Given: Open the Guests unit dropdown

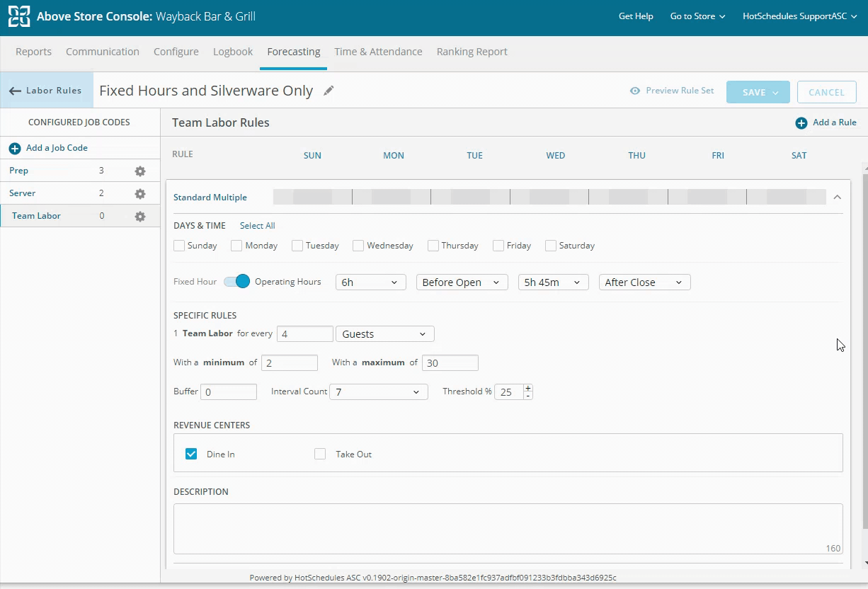Looking at the screenshot, I should (x=384, y=334).
